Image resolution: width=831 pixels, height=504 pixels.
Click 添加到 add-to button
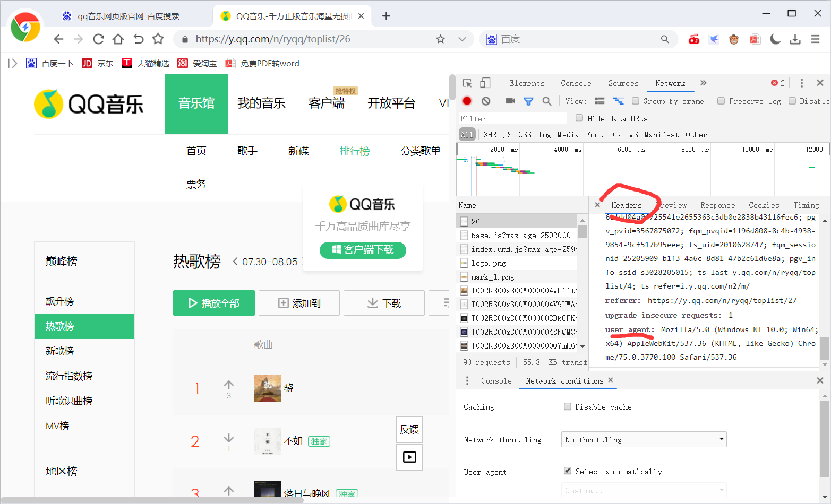point(299,303)
